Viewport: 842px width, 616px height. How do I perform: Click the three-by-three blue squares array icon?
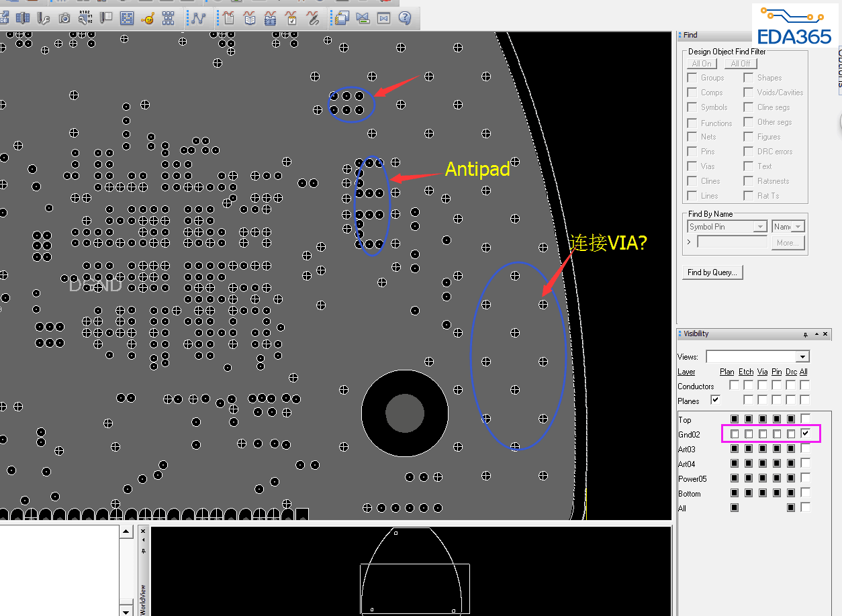[169, 19]
